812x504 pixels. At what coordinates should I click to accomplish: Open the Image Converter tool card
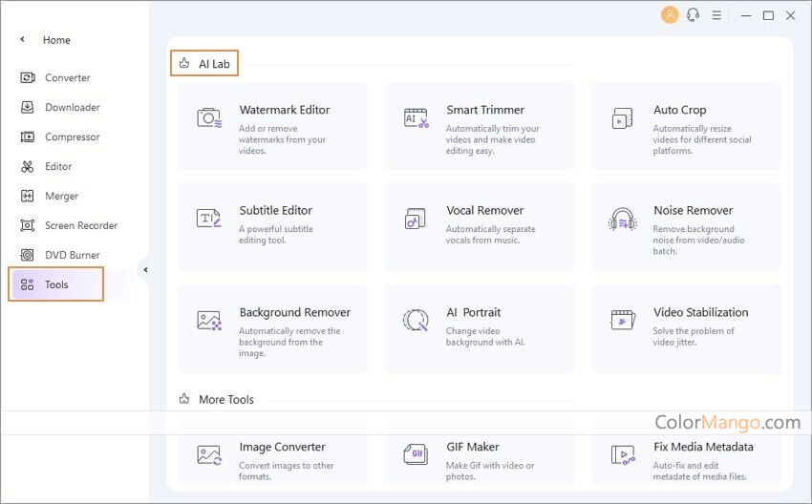pos(272,453)
